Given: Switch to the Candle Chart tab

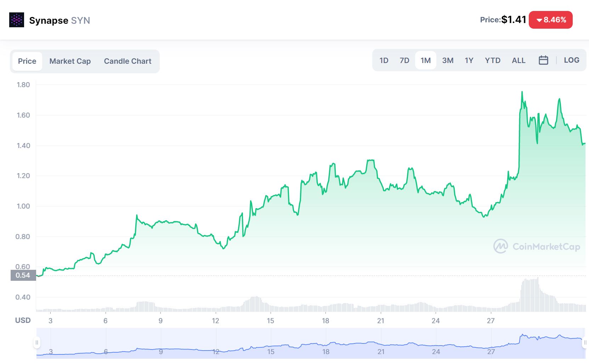Looking at the screenshot, I should click(x=128, y=61).
